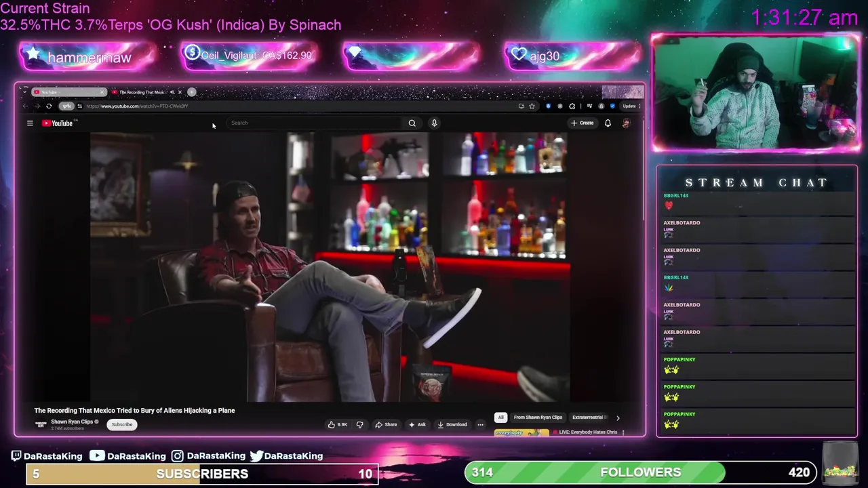Close the first YouTube tab

pyautogui.click(x=102, y=92)
